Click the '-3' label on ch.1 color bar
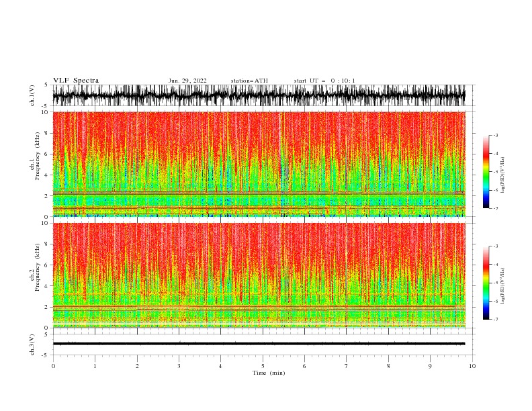 [496, 135]
